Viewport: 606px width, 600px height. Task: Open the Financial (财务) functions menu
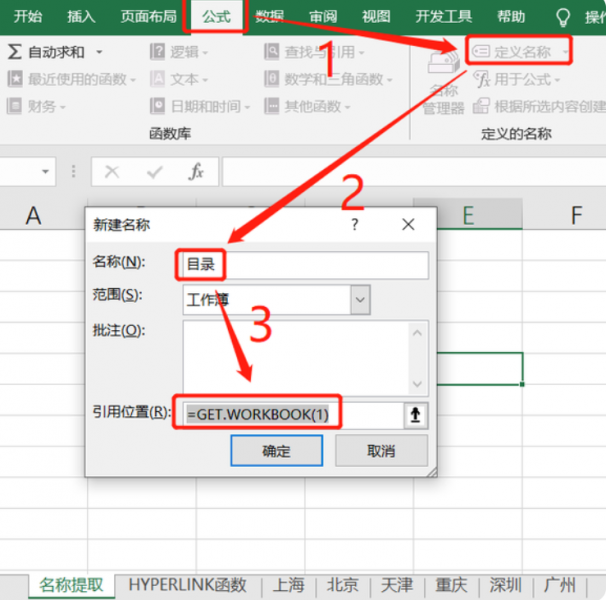point(36,106)
